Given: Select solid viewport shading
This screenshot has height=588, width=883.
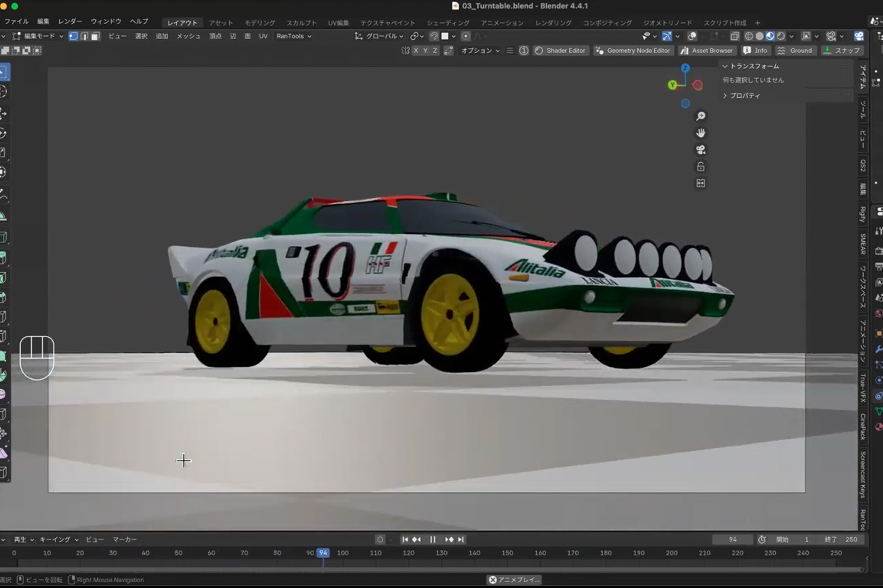Looking at the screenshot, I should pyautogui.click(x=759, y=36).
